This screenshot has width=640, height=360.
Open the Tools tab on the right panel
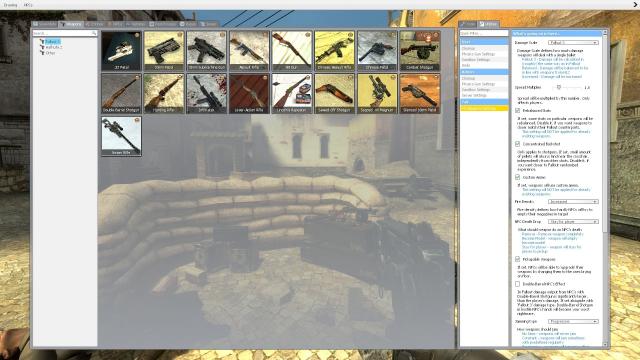[x=469, y=24]
